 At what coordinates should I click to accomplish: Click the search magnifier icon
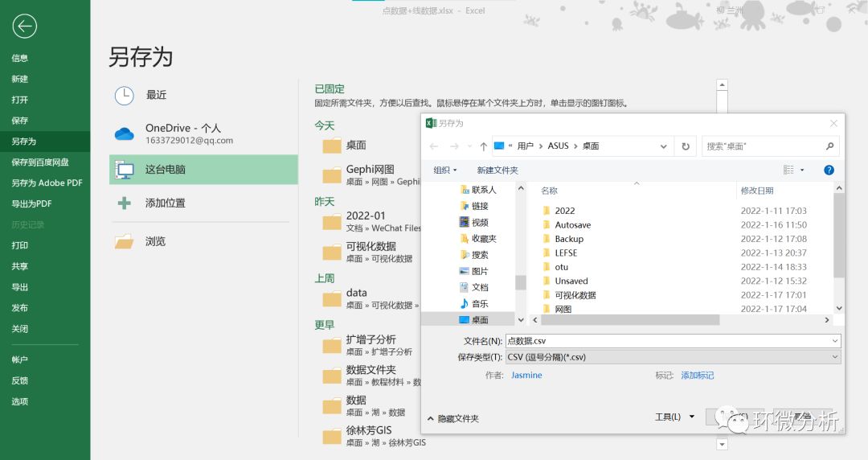[x=829, y=146]
